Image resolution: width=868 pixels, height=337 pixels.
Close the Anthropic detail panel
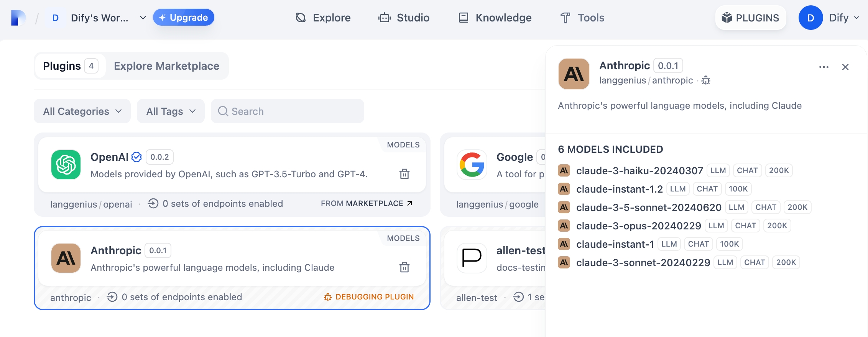click(845, 67)
